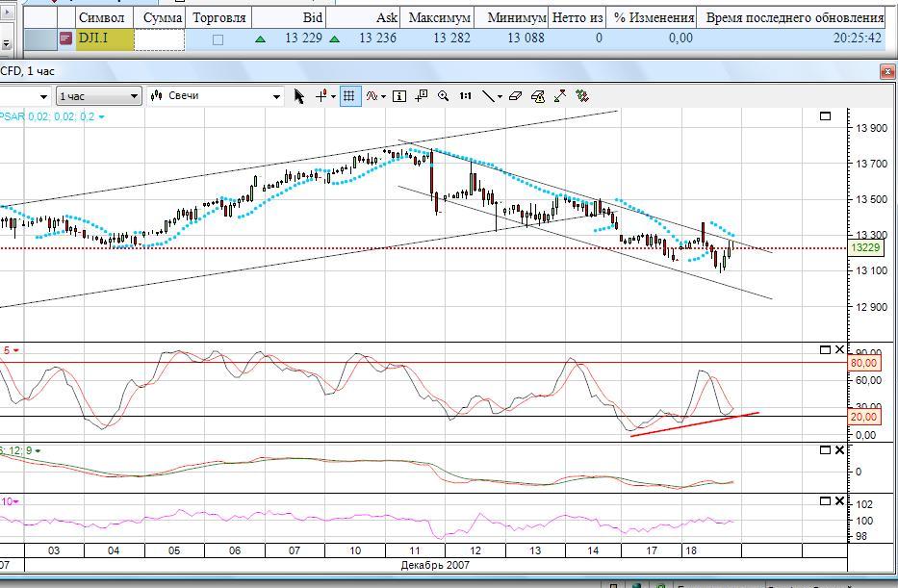
Task: Click the 'Декабрь 2007' time axis label
Action: (435, 565)
